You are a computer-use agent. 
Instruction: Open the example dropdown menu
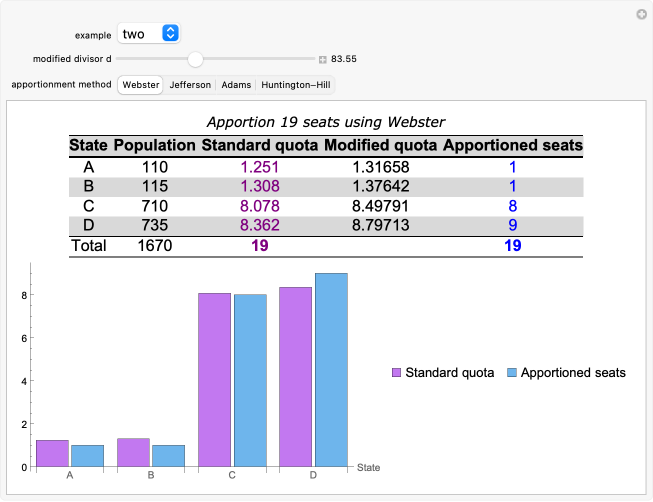coord(148,34)
